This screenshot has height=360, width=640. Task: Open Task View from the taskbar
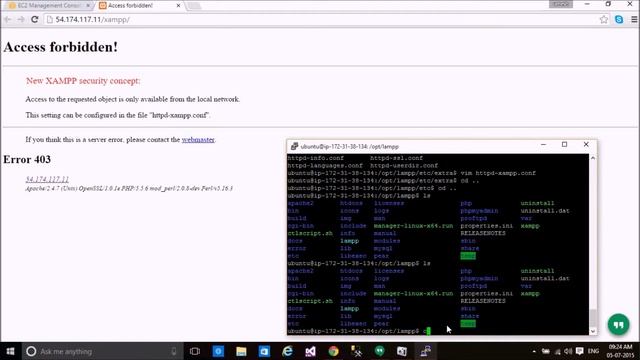click(x=195, y=351)
